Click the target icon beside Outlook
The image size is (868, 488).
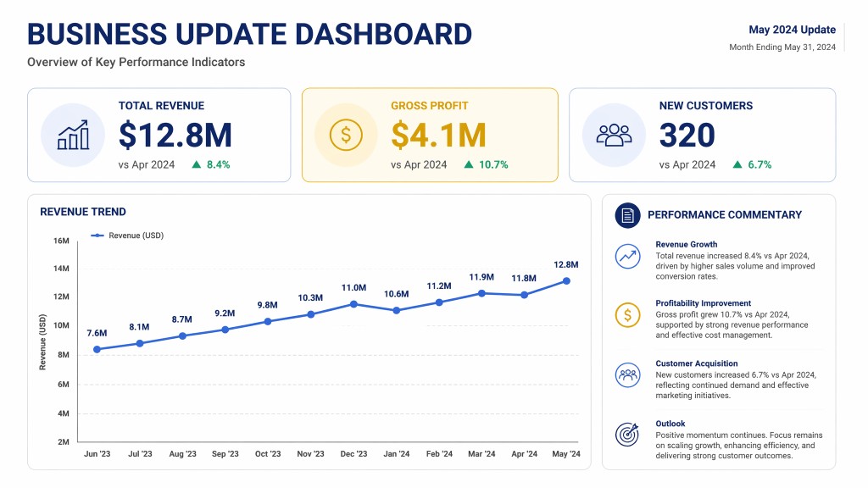(x=627, y=435)
